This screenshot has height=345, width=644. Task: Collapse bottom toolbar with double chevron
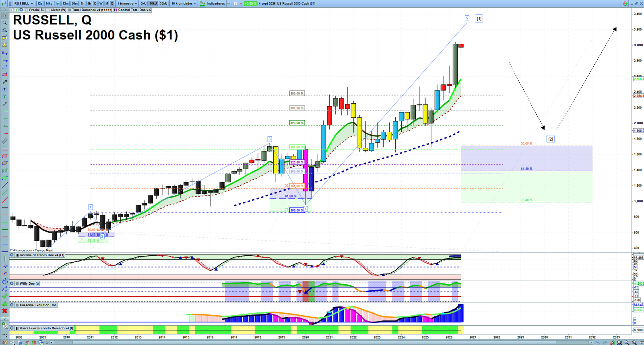47,343
